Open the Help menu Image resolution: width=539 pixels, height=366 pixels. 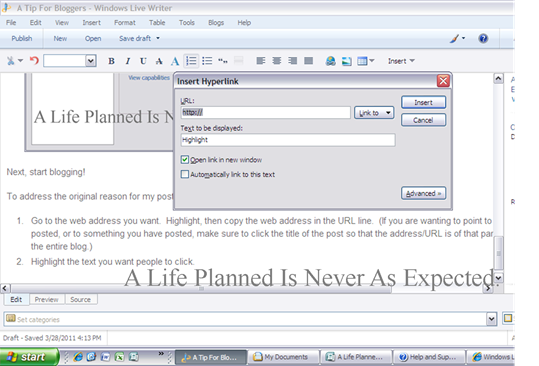(244, 23)
